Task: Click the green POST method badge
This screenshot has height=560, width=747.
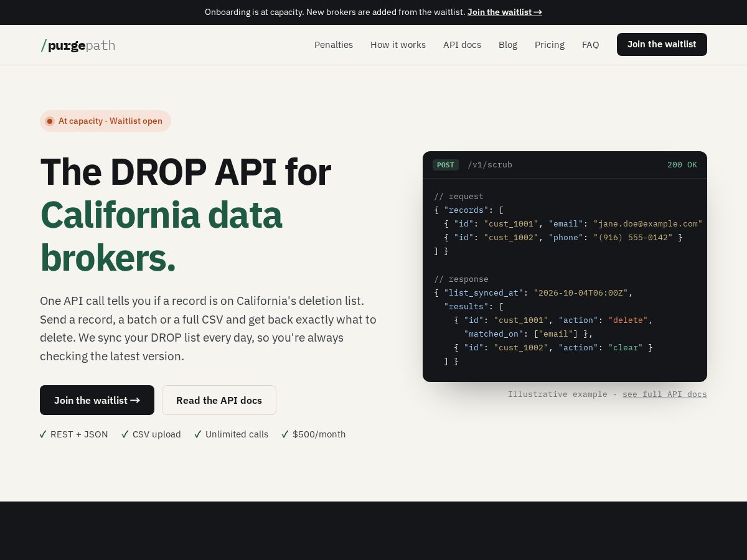Action: 446,165
